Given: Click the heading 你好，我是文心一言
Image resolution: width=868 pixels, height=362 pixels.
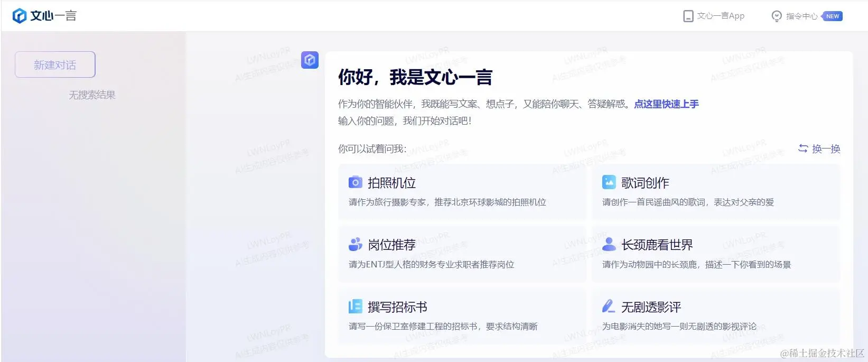Looking at the screenshot, I should point(415,77).
